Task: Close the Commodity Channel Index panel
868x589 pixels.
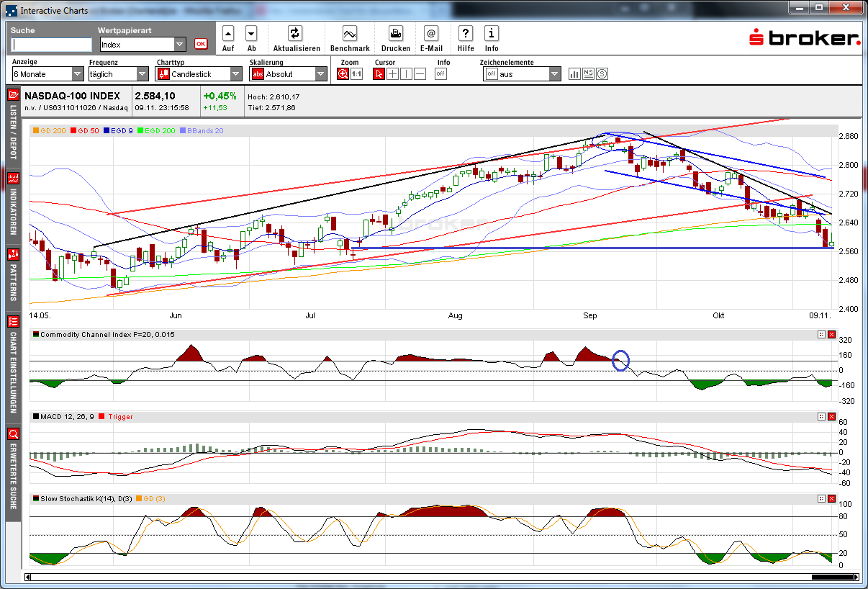Action: click(x=832, y=335)
